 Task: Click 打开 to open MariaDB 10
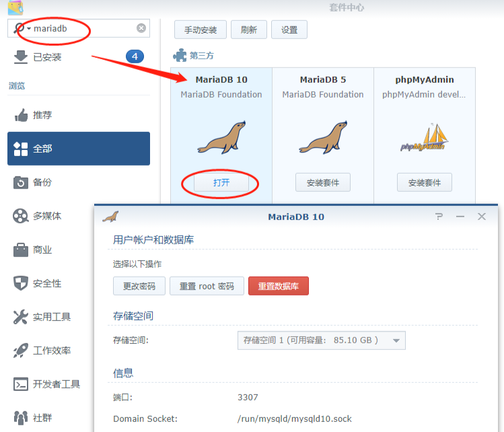[221, 182]
